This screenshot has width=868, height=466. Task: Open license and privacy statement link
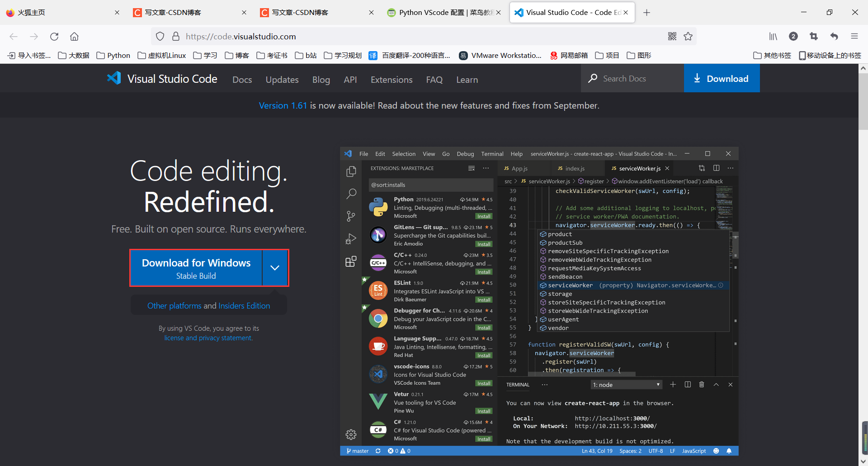208,338
